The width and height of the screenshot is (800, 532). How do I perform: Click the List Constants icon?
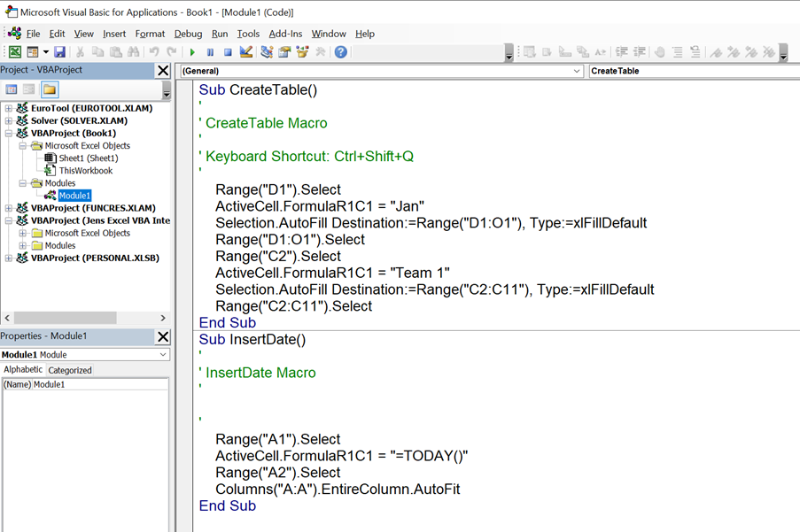pos(547,51)
